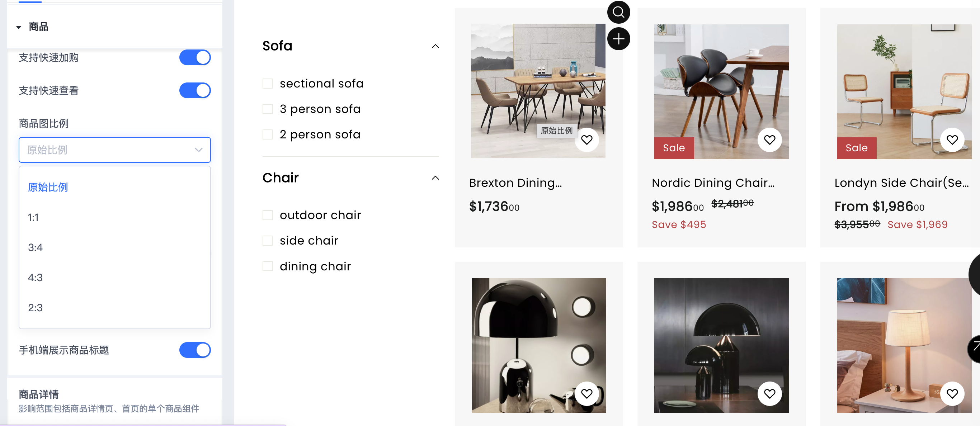Tick the dining chair checkbox

(x=268, y=266)
